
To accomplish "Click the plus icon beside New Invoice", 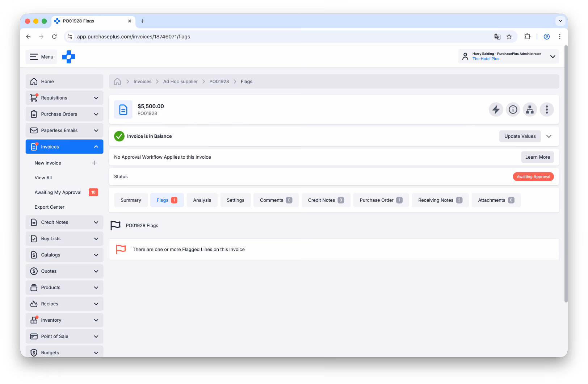I will point(94,163).
